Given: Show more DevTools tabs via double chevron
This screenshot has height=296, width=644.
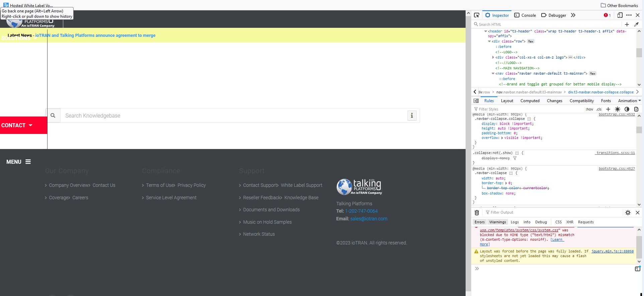Looking at the screenshot, I should pos(573,15).
